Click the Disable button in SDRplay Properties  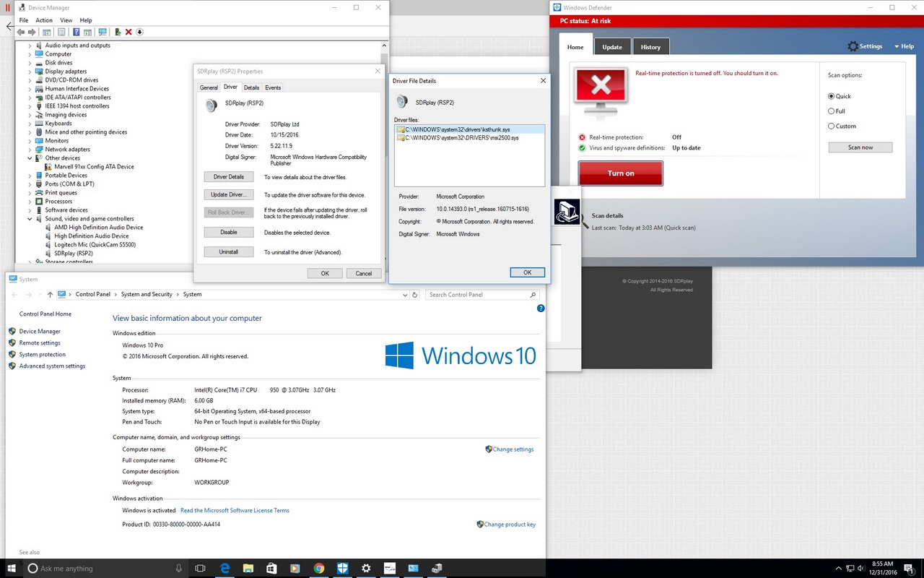pyautogui.click(x=229, y=232)
